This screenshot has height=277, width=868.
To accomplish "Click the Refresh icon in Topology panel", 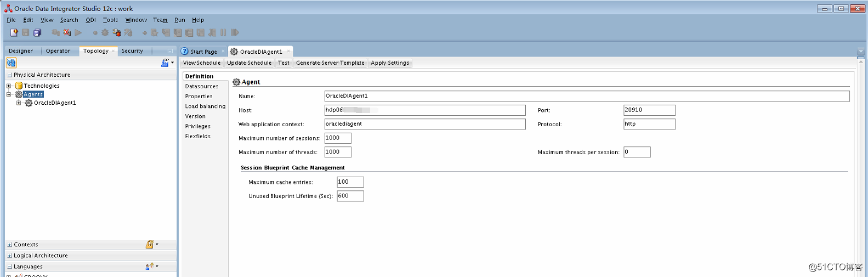I will tap(12, 63).
